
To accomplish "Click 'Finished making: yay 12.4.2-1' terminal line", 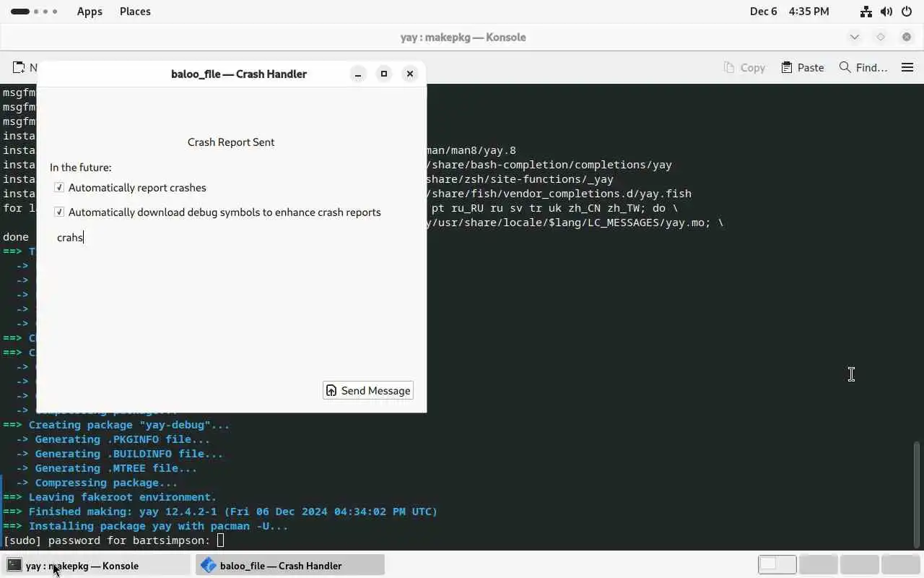I will pyautogui.click(x=220, y=512).
